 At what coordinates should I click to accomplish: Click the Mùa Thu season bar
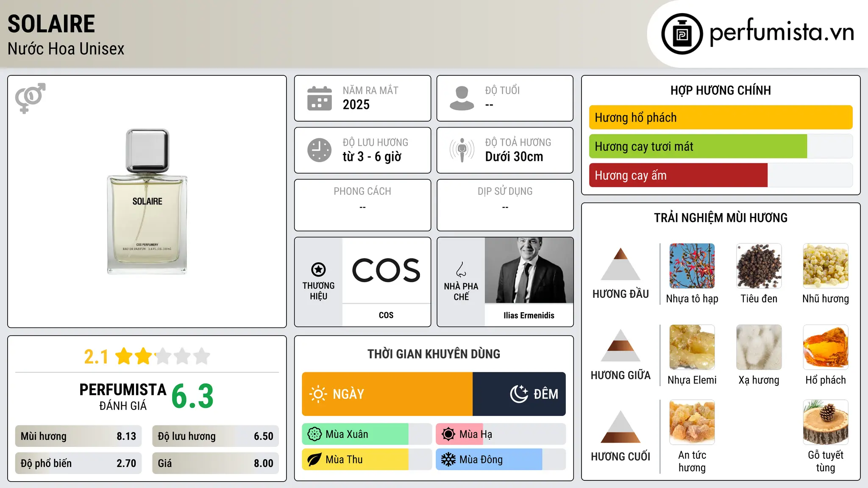point(367,460)
